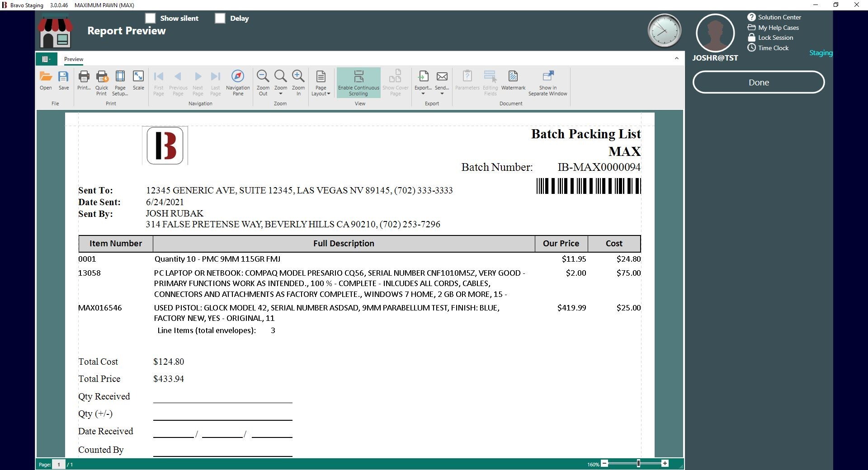
Task: Click the Item Number column header
Action: 116,244
